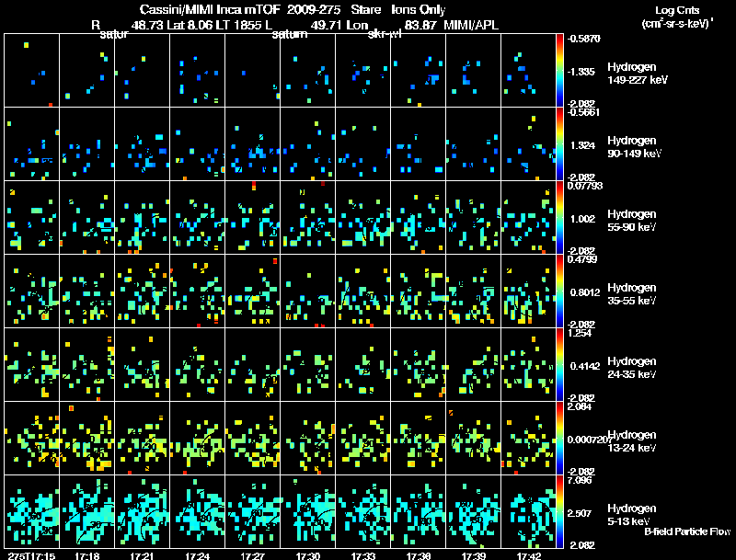The width and height of the screenshot is (736, 560).
Task: Open the 90-149 keV panel at 17:24
Action: (x=197, y=144)
